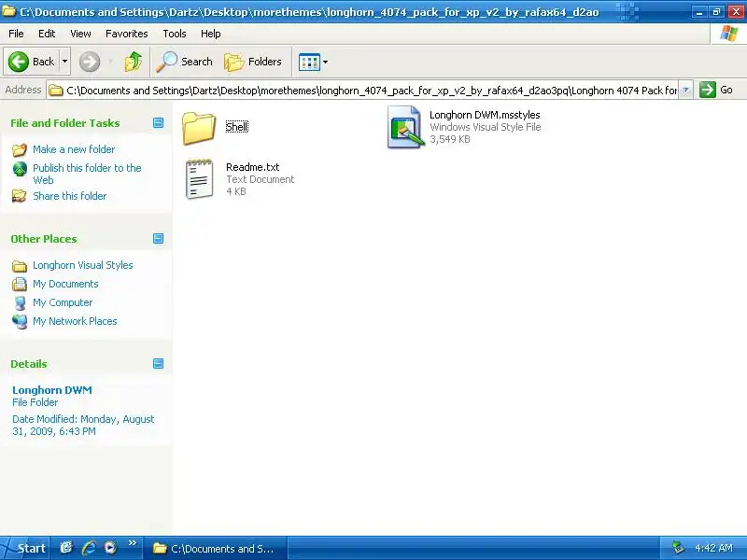Go to My Documents link

tap(65, 284)
